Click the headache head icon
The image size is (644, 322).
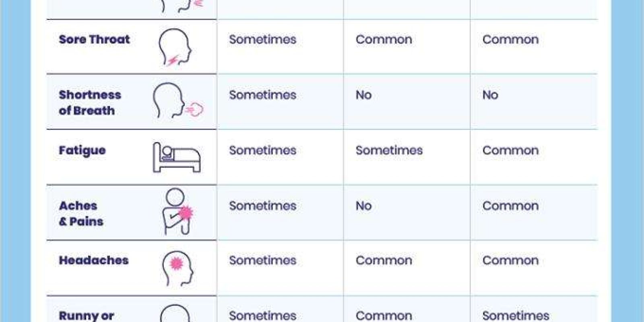[178, 268]
